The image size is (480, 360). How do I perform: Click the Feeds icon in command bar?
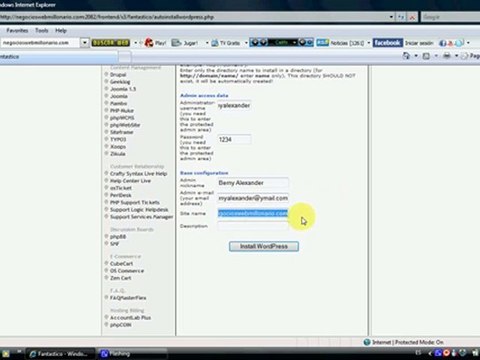[426, 56]
